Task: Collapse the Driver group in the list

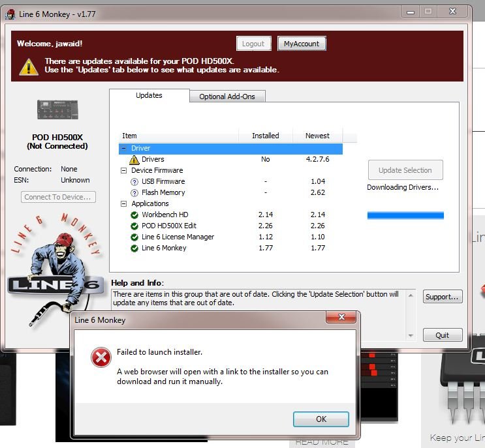Action: 124,149
